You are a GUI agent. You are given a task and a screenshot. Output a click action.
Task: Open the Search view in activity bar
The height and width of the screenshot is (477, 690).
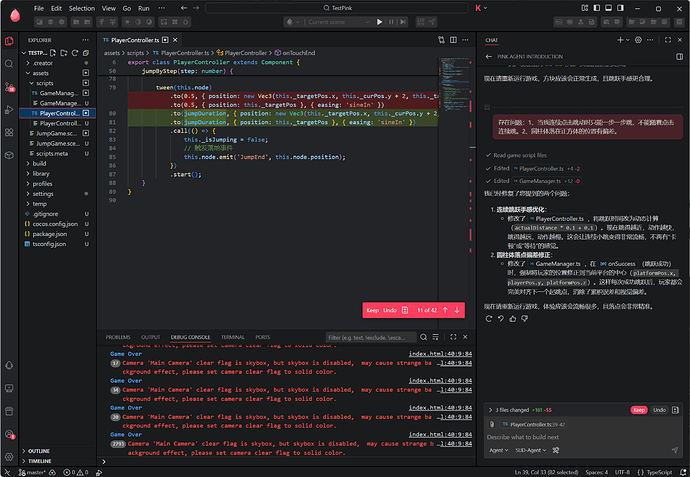[9, 65]
